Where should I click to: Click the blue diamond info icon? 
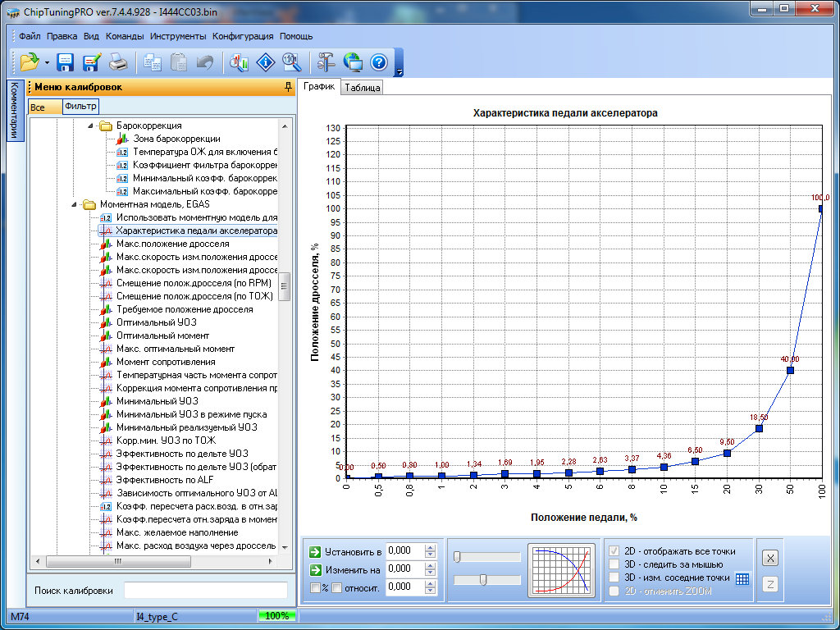click(x=265, y=62)
